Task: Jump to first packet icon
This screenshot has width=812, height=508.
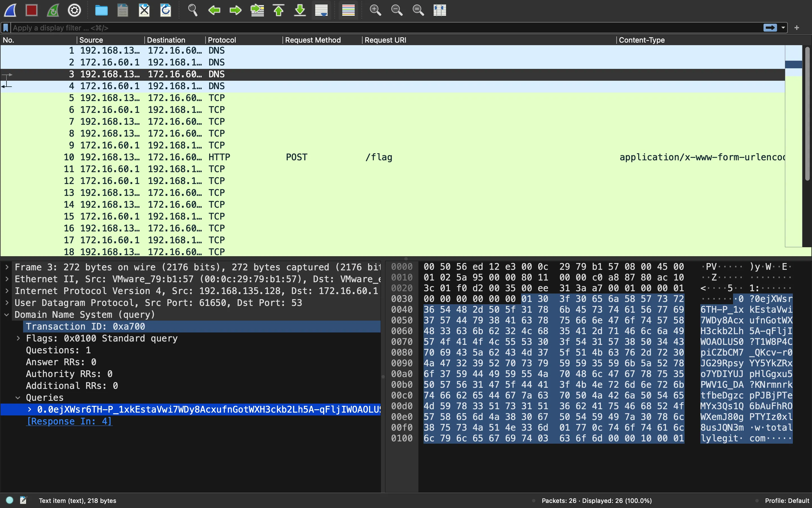Action: pyautogui.click(x=279, y=10)
